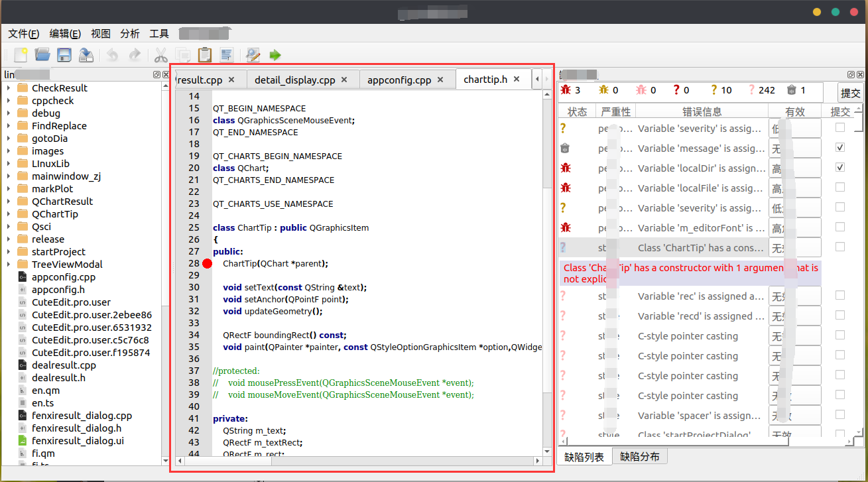The height and width of the screenshot is (482, 868).
Task: Filter by red bug count 3
Action: coord(571,90)
